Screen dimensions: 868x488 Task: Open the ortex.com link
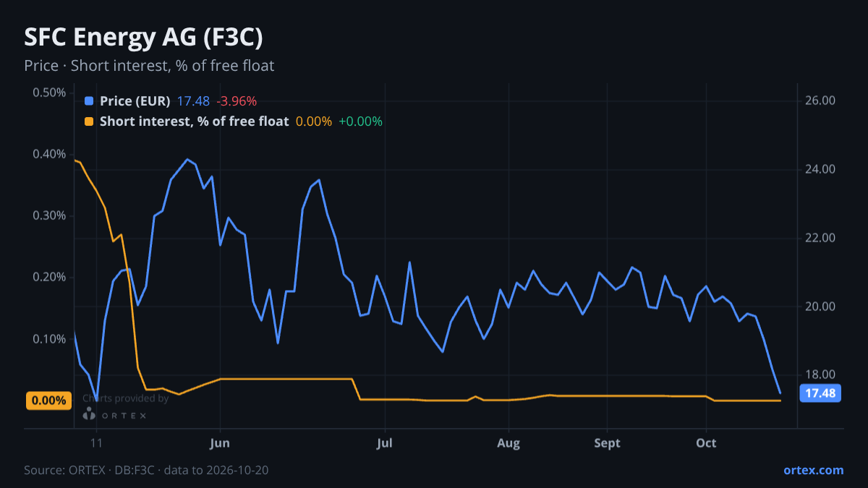813,470
